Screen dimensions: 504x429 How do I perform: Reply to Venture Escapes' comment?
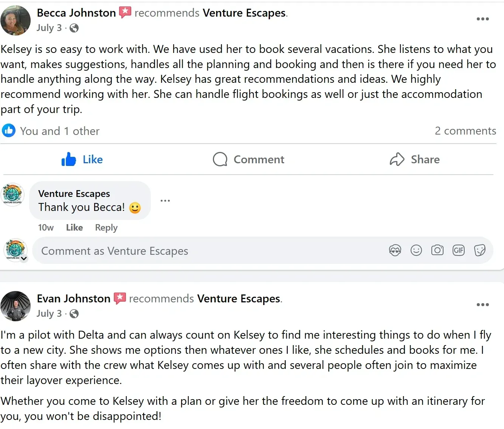coord(106,228)
